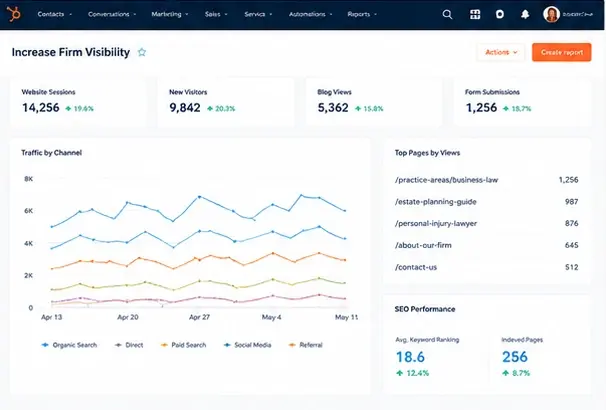Open the Reports menu
Viewport: 606px width, 410px height.
pos(362,14)
